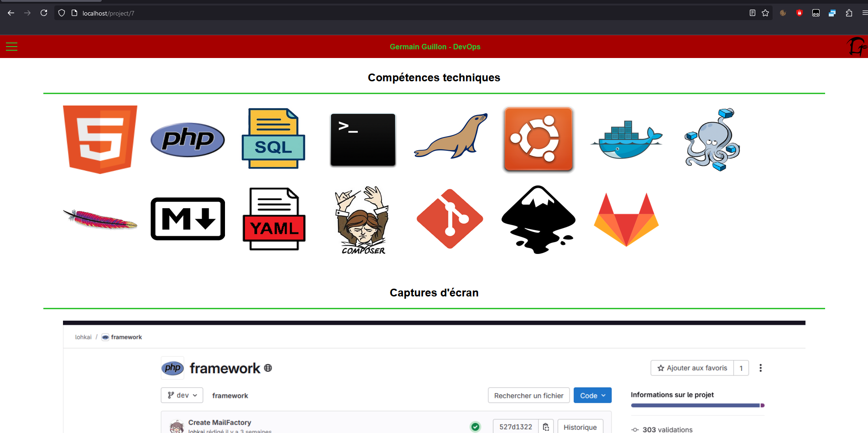The image size is (868, 433).
Task: Click the site logo at header right
Action: click(856, 47)
